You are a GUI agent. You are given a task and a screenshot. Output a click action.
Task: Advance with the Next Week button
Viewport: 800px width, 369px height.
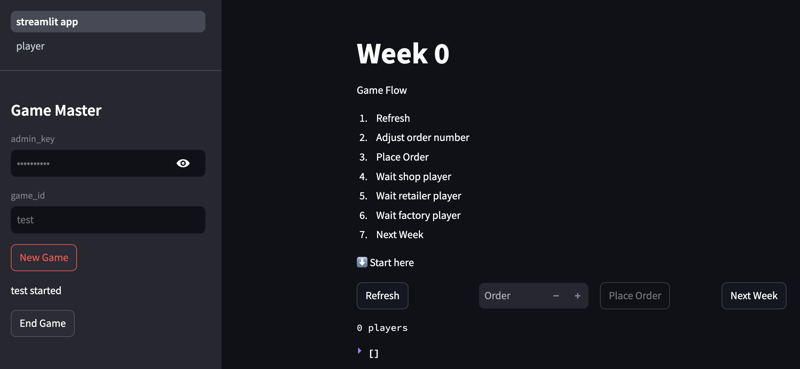(754, 296)
